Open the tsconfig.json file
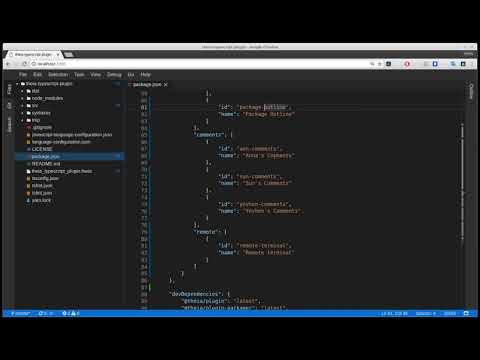 pos(45,178)
